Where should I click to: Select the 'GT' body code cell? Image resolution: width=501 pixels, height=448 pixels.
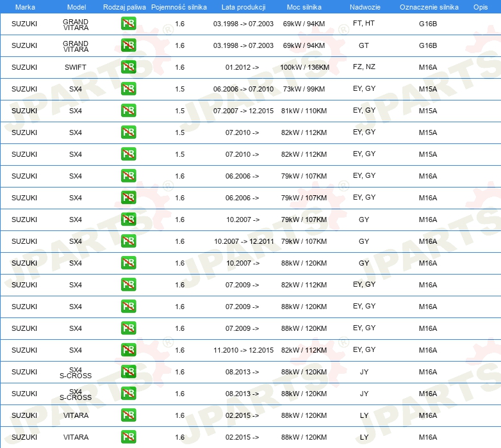point(364,45)
